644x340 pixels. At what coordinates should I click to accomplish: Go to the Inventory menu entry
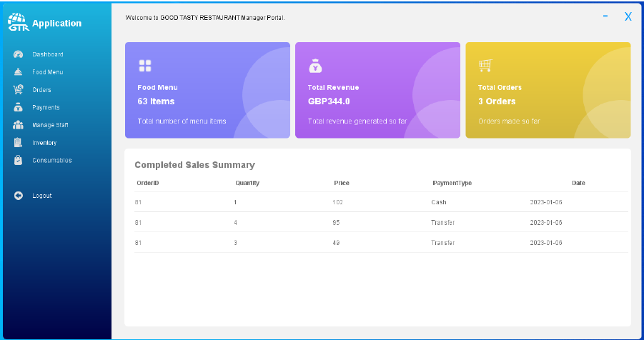pyautogui.click(x=44, y=143)
